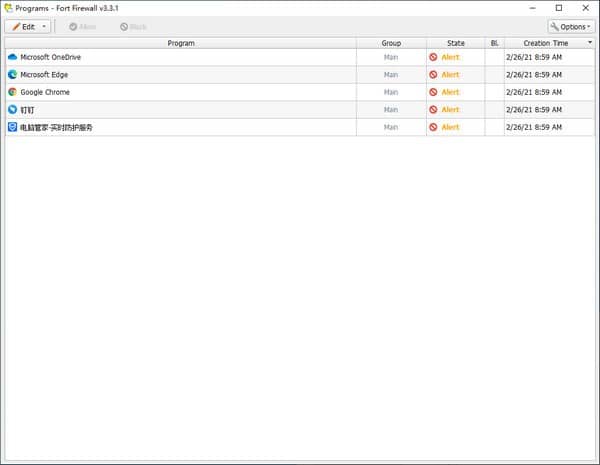Sort by the Program column header
The width and height of the screenshot is (600, 465).
pos(181,43)
